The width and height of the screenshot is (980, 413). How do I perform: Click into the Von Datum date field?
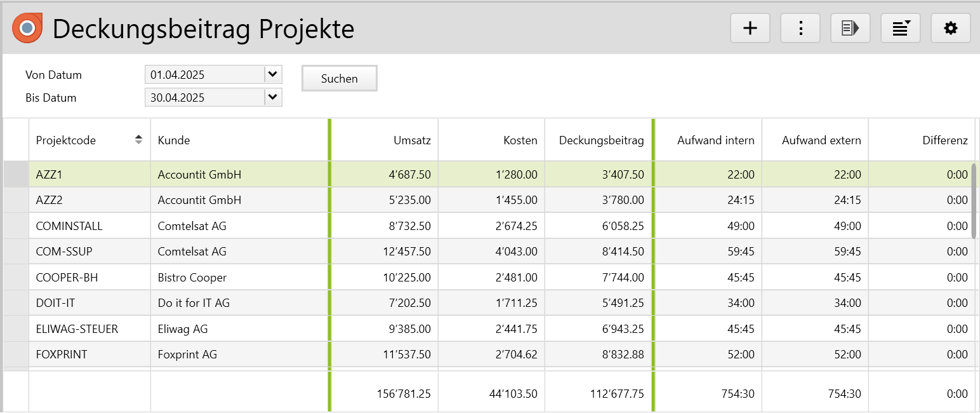coord(204,75)
